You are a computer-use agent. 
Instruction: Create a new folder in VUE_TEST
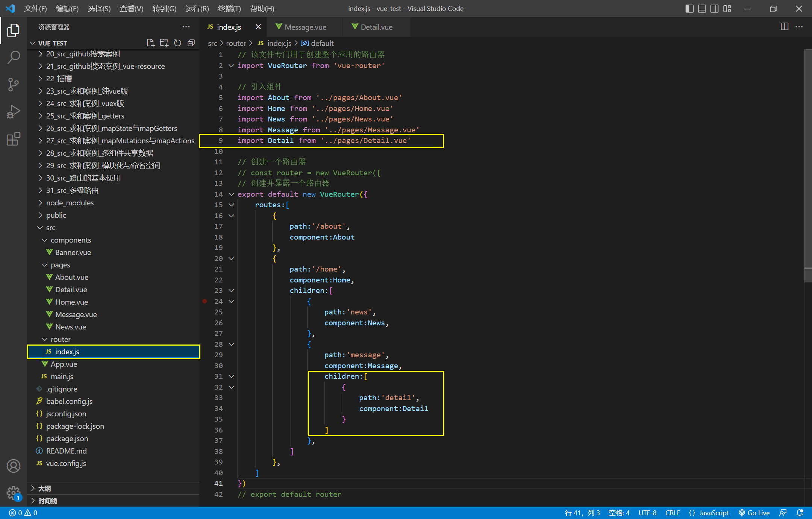tap(164, 43)
